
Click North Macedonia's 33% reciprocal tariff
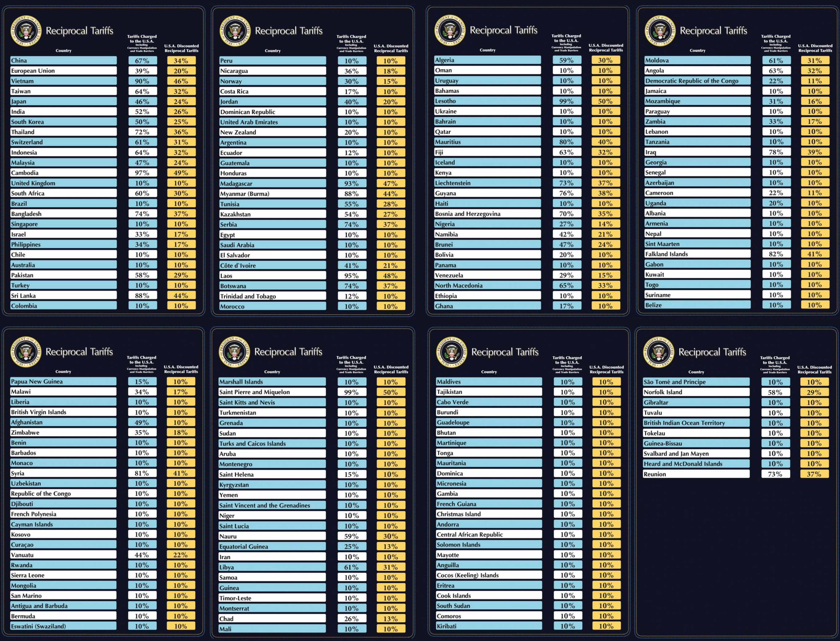pyautogui.click(x=606, y=285)
